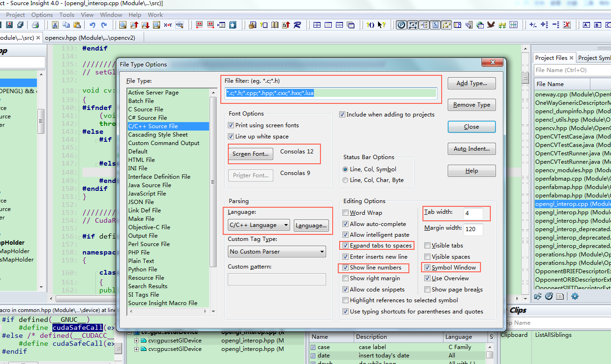Select Java Source File type
611x364 pixels.
coord(150,185)
